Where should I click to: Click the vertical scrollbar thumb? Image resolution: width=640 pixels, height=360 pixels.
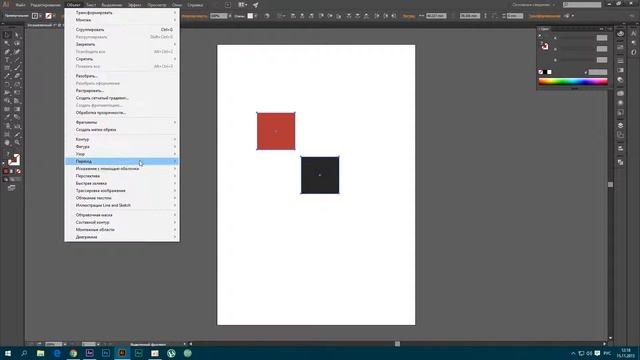[x=610, y=184]
